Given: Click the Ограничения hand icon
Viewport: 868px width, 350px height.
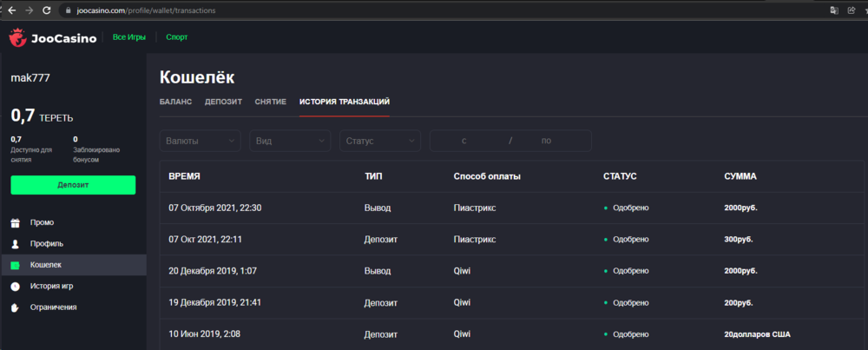Looking at the screenshot, I should point(15,307).
